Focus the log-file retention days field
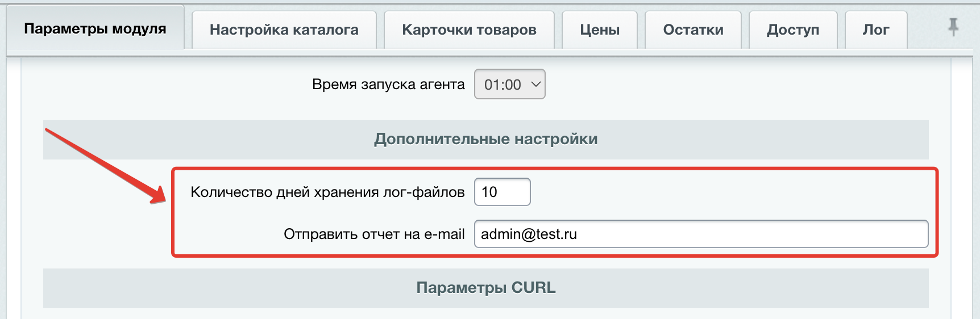The height and width of the screenshot is (319, 980). tap(503, 192)
